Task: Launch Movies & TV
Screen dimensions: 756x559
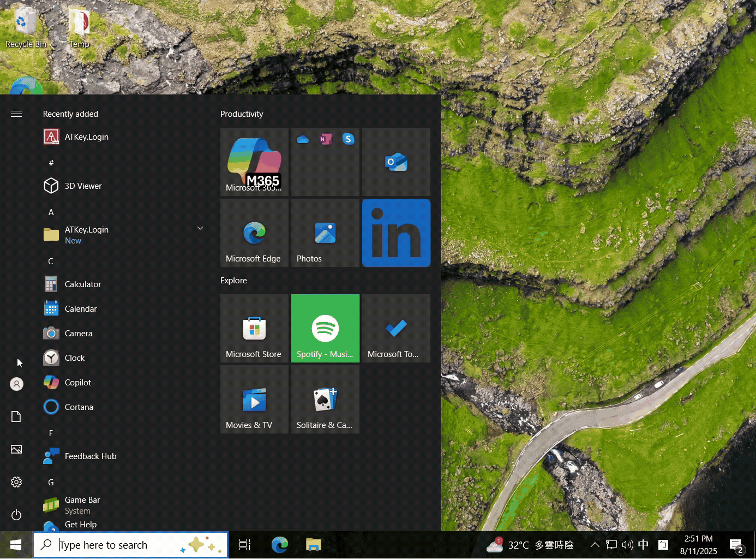Action: tap(254, 399)
